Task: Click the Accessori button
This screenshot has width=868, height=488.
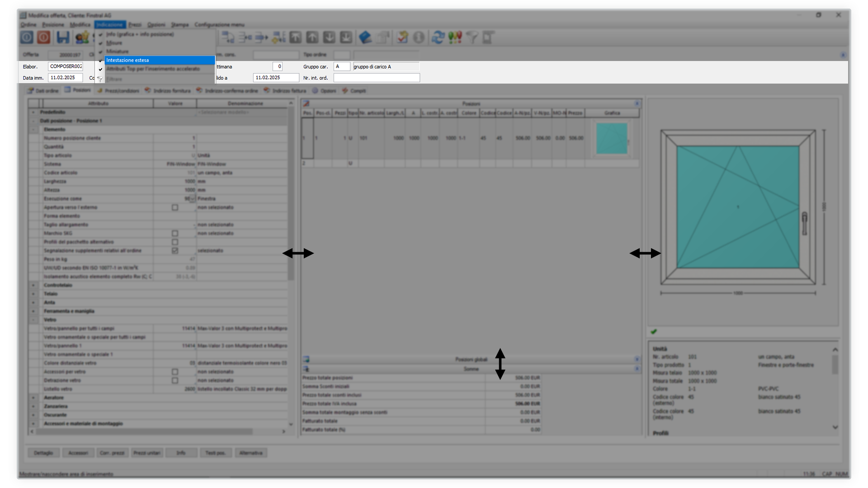Action: (78, 453)
